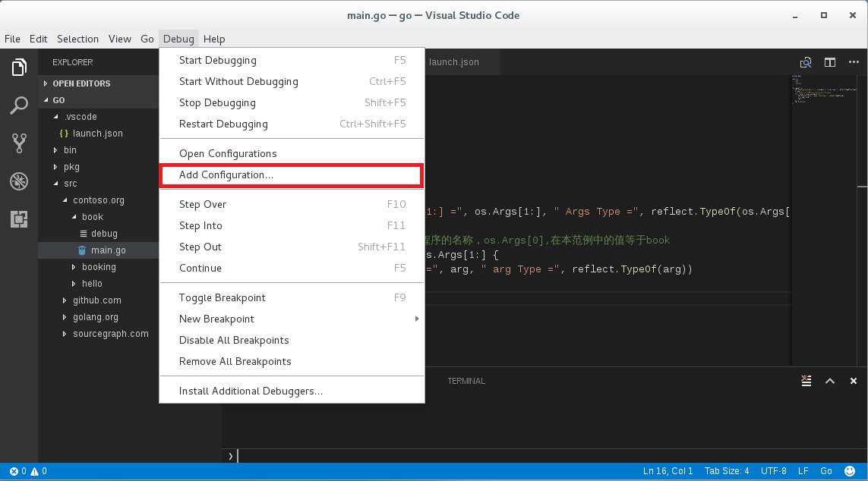Choose Step Into
Viewport: 868px width, 481px height.
(292, 225)
